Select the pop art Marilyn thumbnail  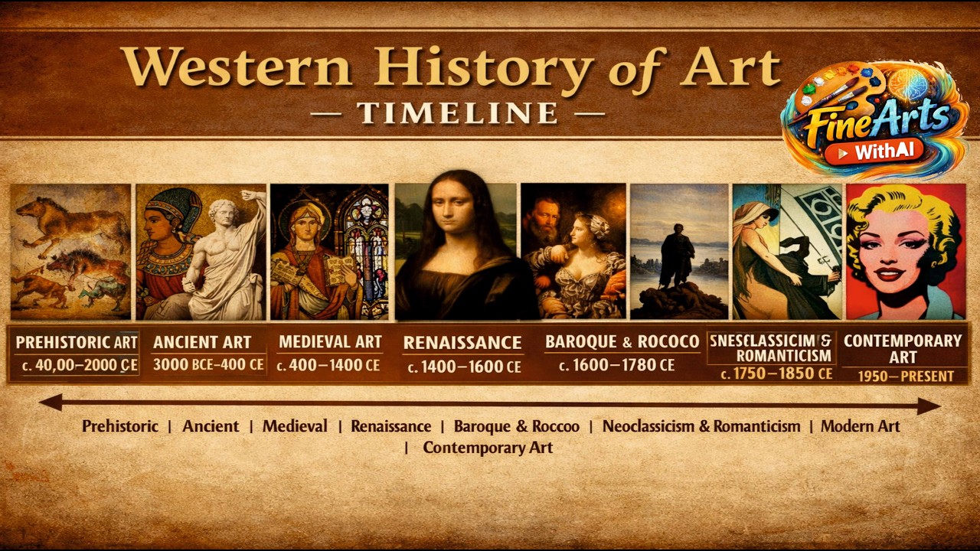(906, 252)
